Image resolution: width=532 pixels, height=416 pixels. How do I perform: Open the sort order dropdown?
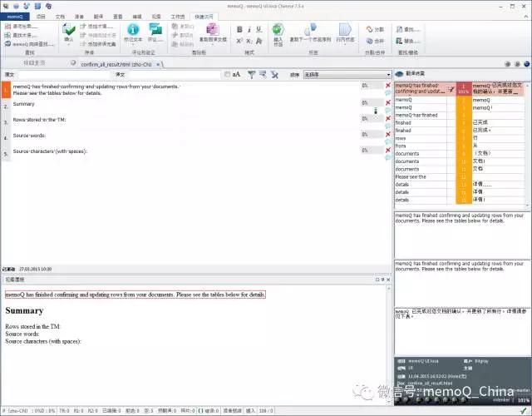pyautogui.click(x=347, y=74)
